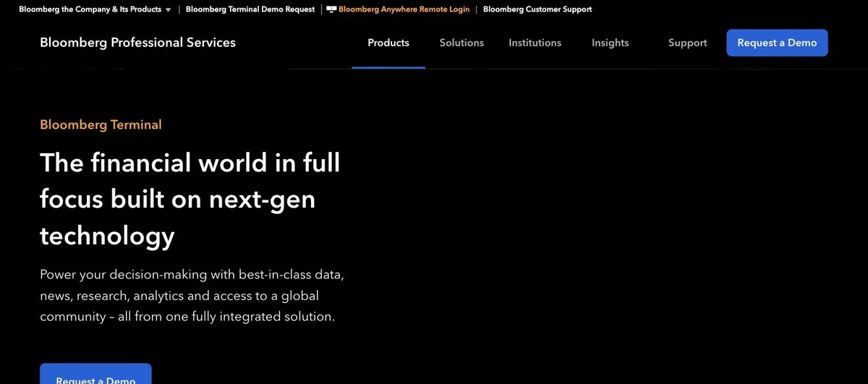The width and height of the screenshot is (868, 384).
Task: Open the Support menu
Action: pos(687,43)
